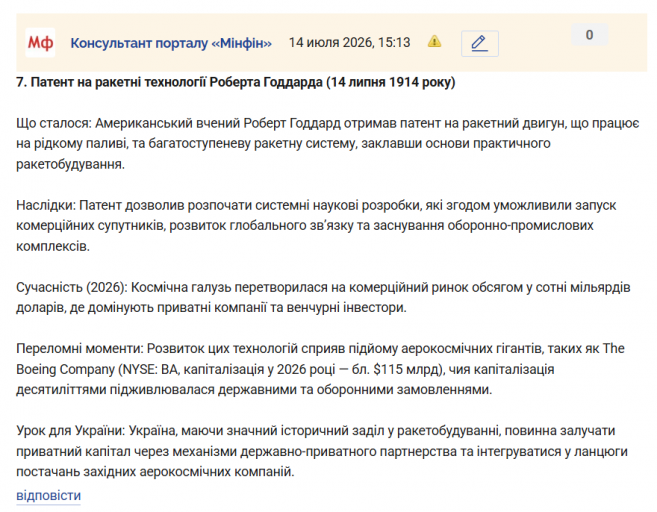The width and height of the screenshot is (657, 512).
Task: Click the Мф portal avatar logo
Action: click(x=40, y=42)
